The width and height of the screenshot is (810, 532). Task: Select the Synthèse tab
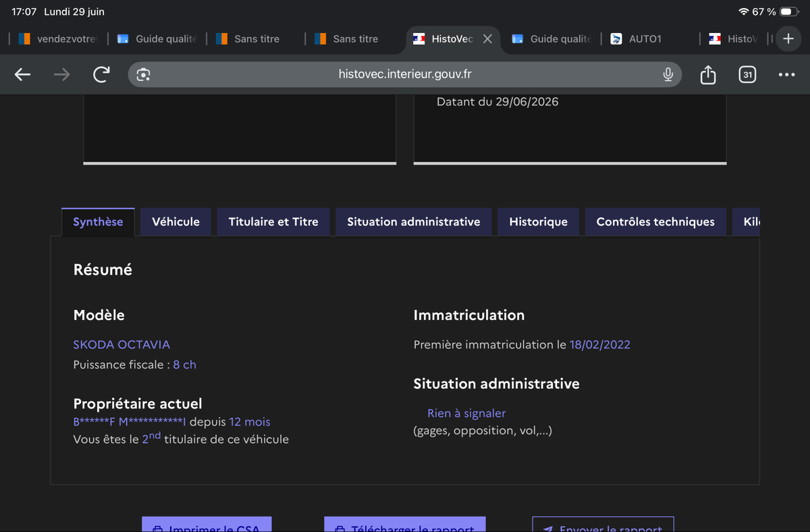coord(98,221)
